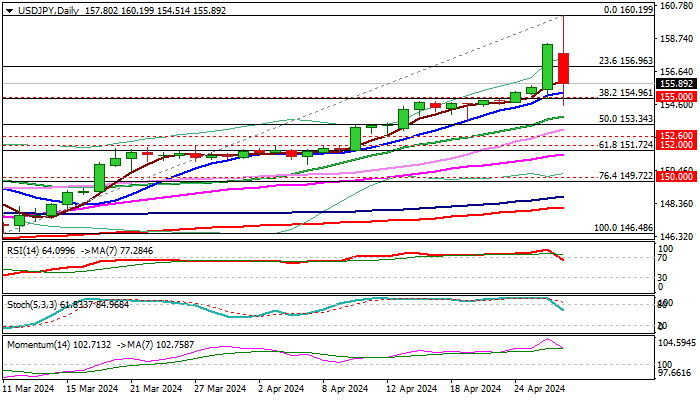Screen dimensions: 700x400
Task: Select the red 152.600 level tag
Action: (678, 135)
